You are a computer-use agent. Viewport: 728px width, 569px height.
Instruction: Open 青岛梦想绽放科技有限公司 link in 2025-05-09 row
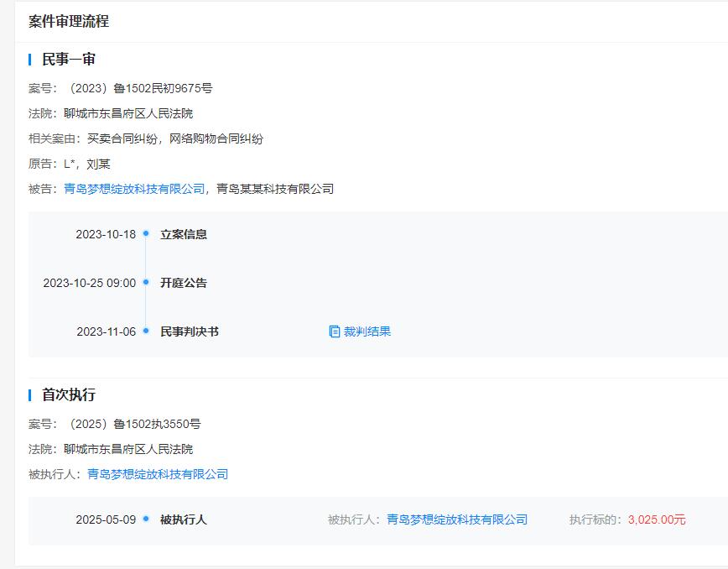point(457,519)
